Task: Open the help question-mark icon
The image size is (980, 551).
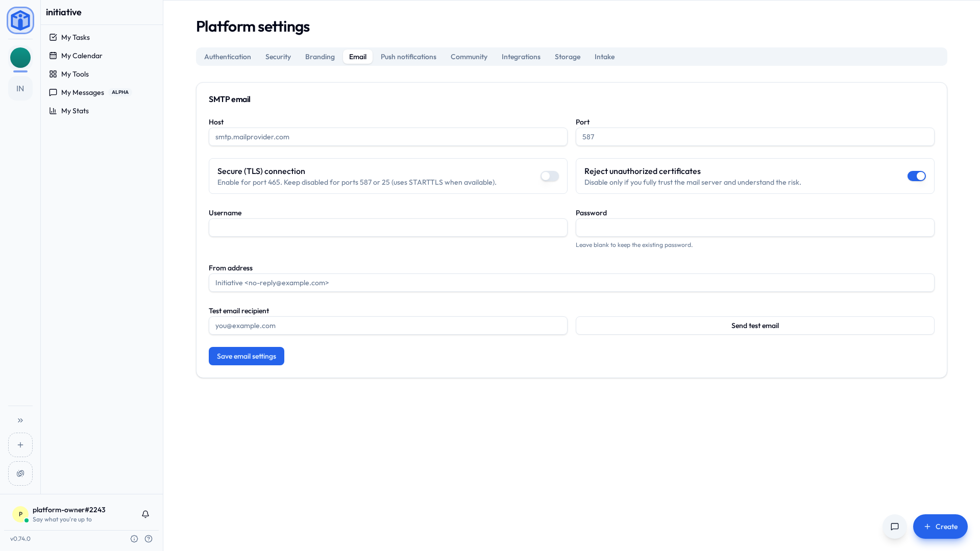Action: pyautogui.click(x=149, y=539)
